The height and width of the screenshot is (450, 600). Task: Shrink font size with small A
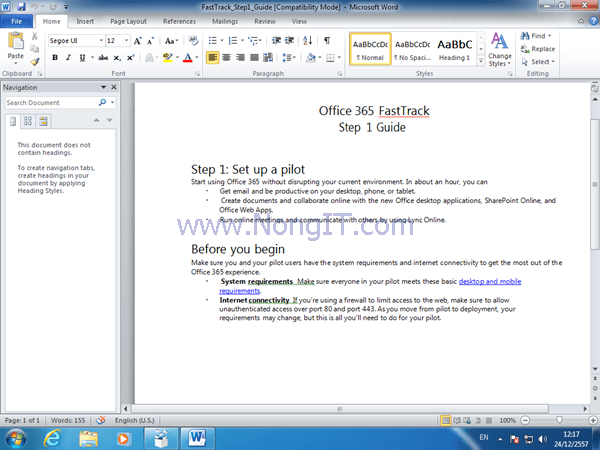150,41
